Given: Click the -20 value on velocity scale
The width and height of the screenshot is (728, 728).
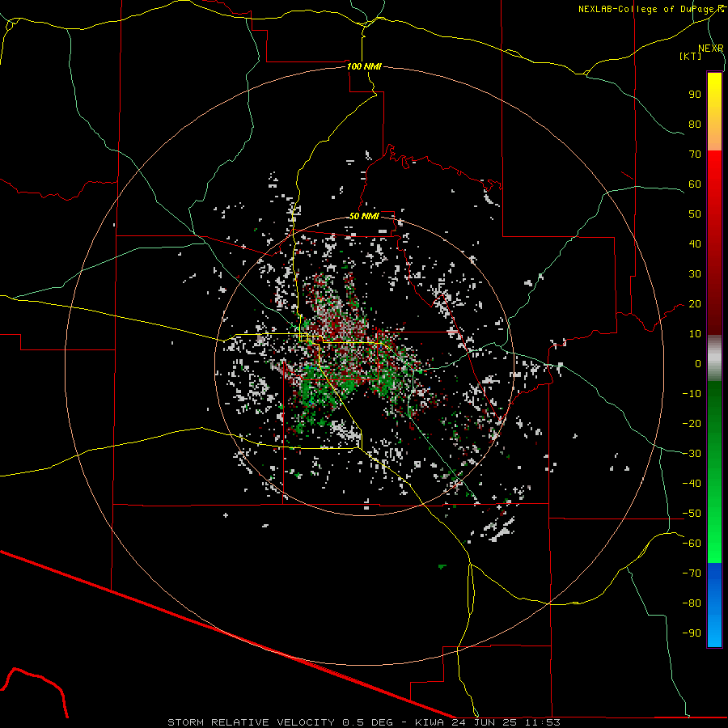Looking at the screenshot, I should click(692, 423).
